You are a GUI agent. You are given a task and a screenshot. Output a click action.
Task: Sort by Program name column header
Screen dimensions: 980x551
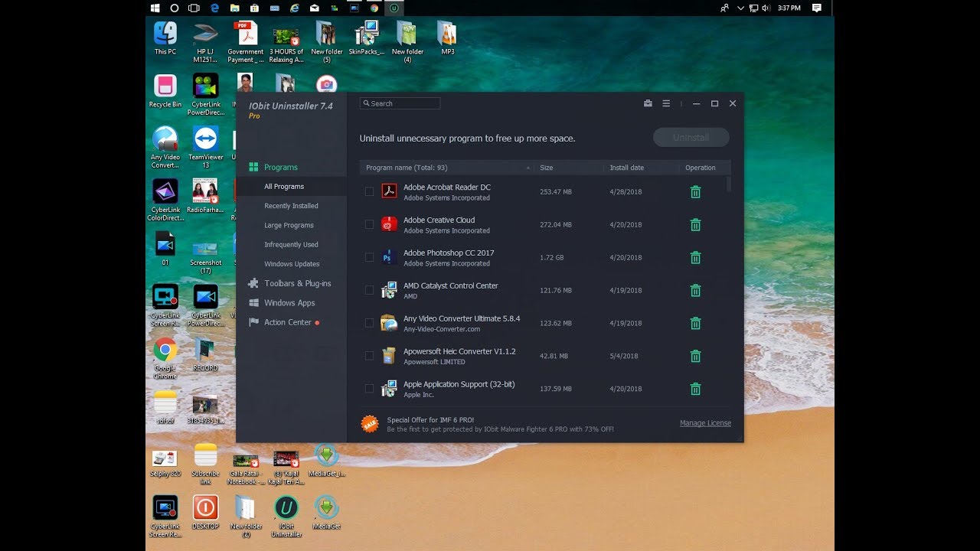coord(446,168)
